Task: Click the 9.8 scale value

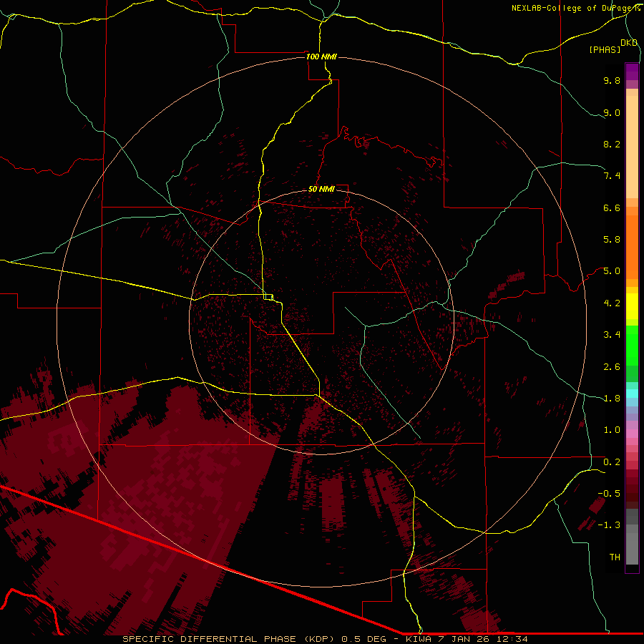Action: [612, 80]
